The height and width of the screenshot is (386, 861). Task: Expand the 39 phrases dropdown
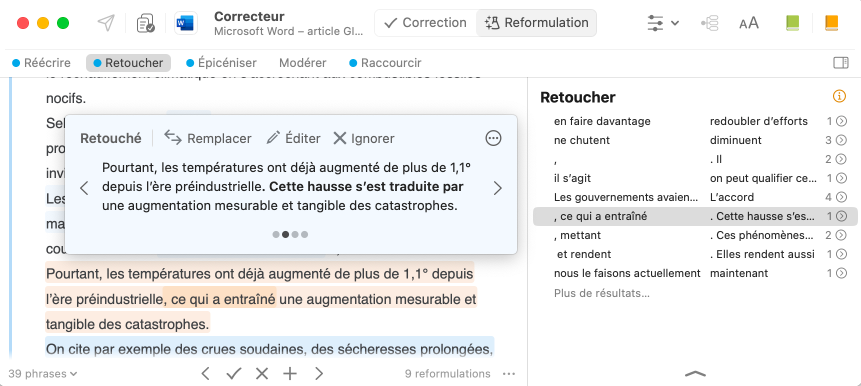pos(43,374)
